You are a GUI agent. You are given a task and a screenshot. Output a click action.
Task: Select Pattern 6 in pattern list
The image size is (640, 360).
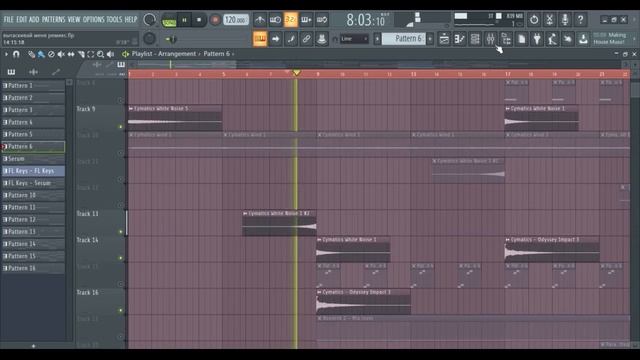tap(33, 147)
